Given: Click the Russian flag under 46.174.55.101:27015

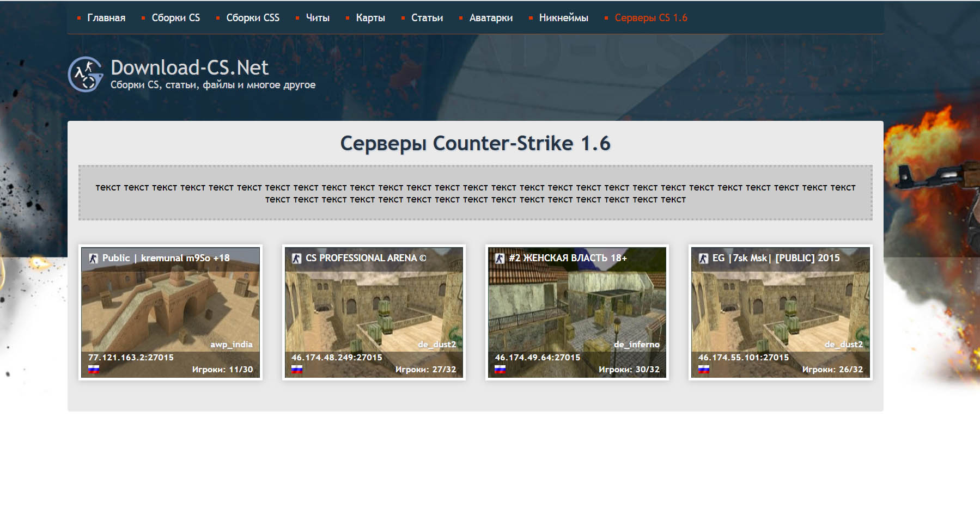Looking at the screenshot, I should point(704,369).
